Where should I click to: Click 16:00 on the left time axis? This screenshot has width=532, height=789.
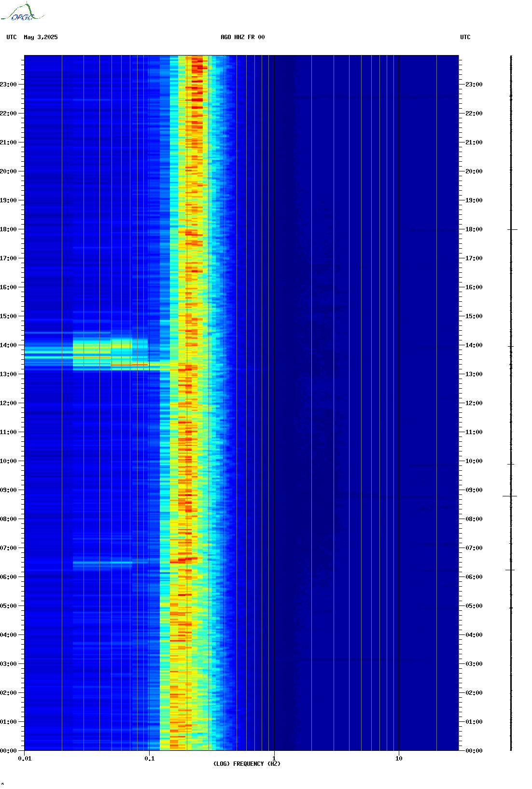8,287
